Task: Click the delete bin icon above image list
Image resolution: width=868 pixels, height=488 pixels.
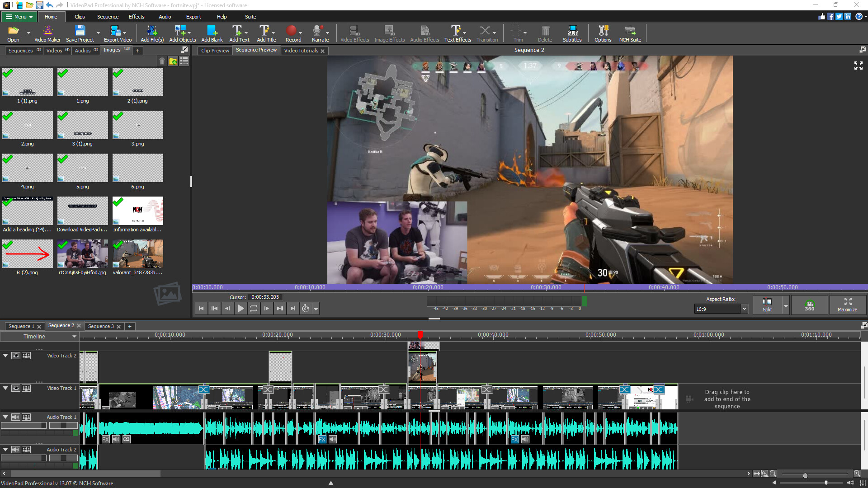Action: [162, 61]
